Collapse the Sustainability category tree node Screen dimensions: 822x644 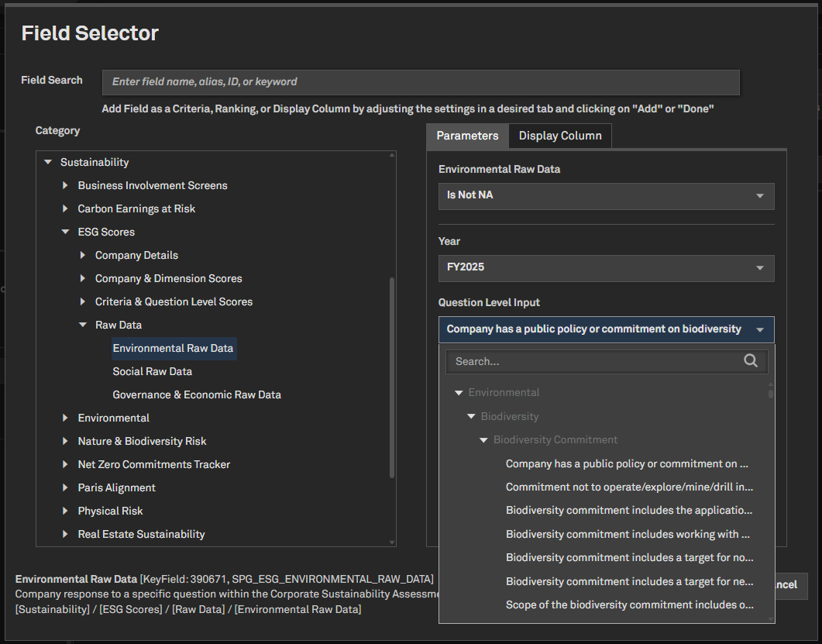point(48,162)
